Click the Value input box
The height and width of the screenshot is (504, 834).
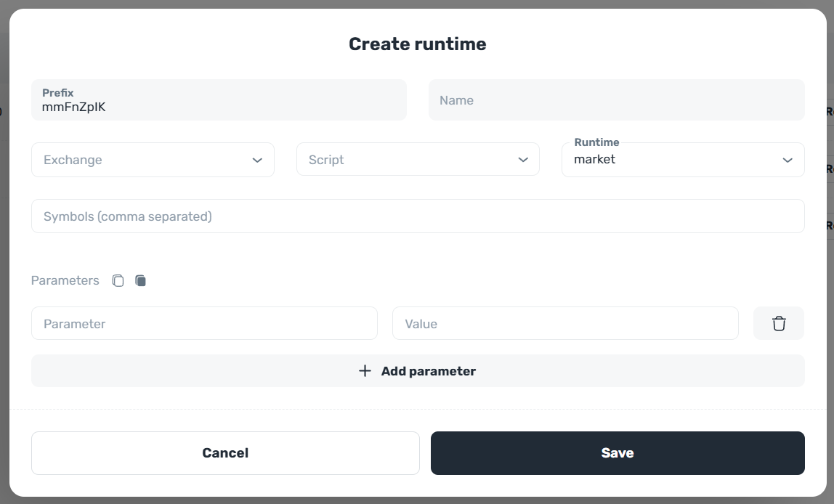click(x=565, y=323)
